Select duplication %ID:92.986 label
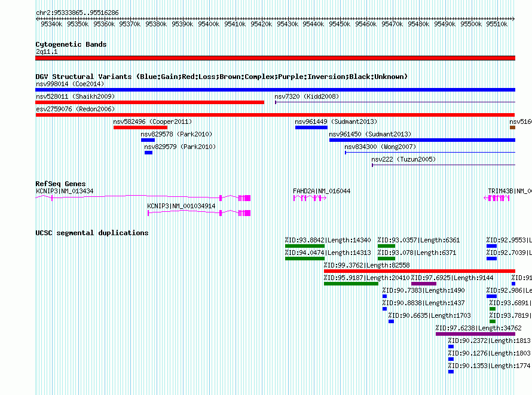Image resolution: width=532 pixels, height=395 pixels. pos(509,290)
